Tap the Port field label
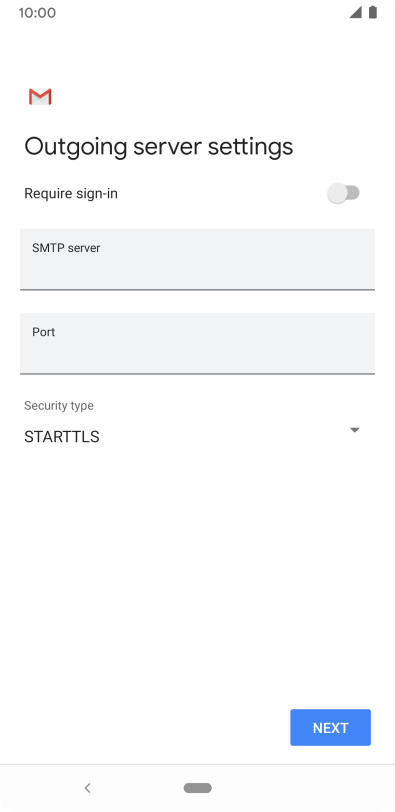The width and height of the screenshot is (395, 812). click(43, 332)
